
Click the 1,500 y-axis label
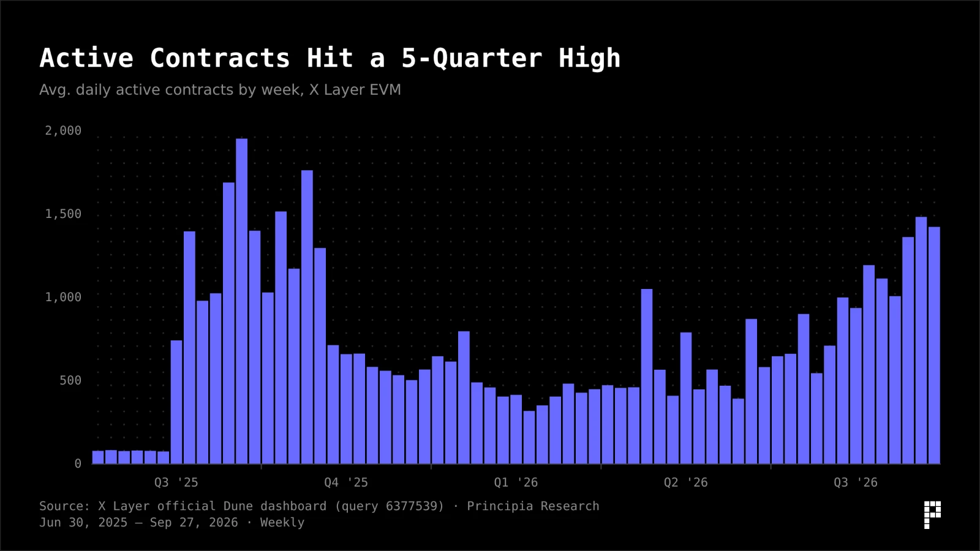[63, 214]
